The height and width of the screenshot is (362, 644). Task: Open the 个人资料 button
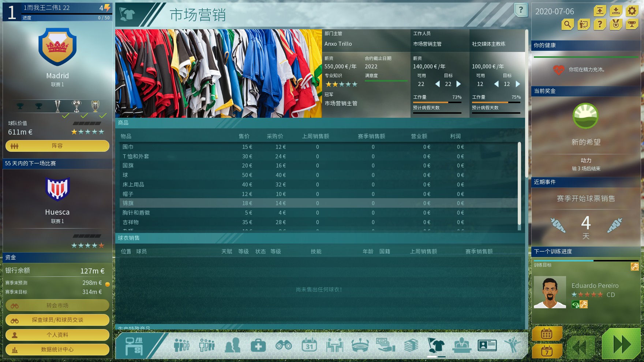click(x=57, y=335)
